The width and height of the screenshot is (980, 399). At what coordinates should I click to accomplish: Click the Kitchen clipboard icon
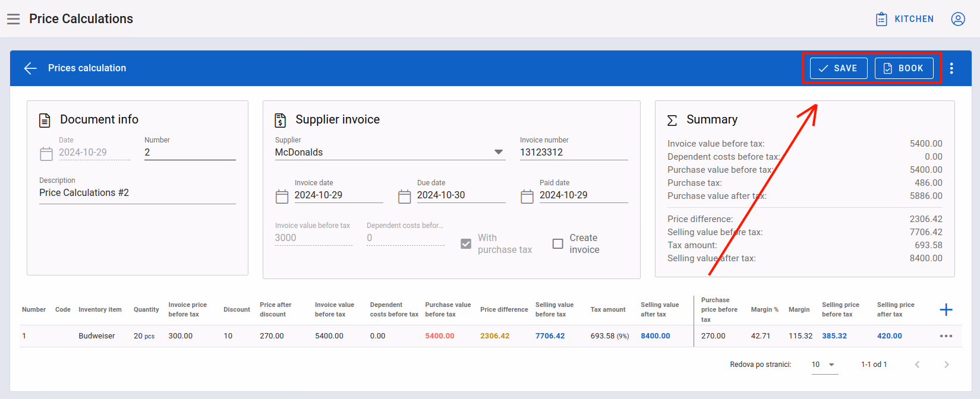[x=881, y=19]
